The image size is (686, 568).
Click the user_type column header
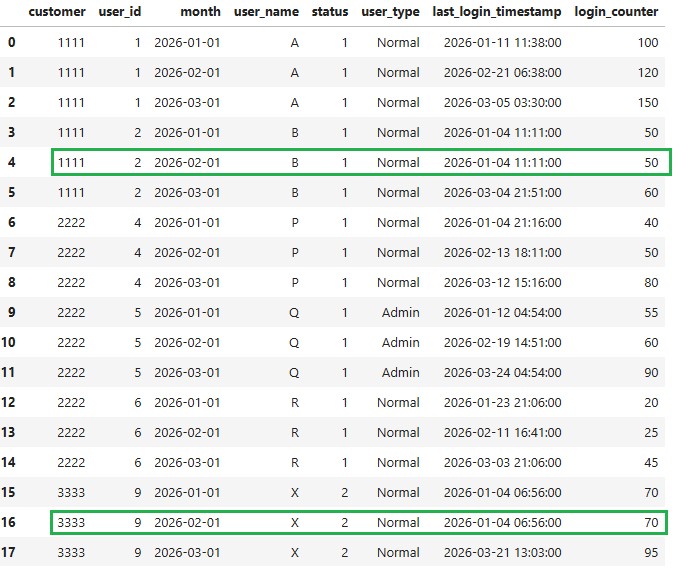point(390,12)
